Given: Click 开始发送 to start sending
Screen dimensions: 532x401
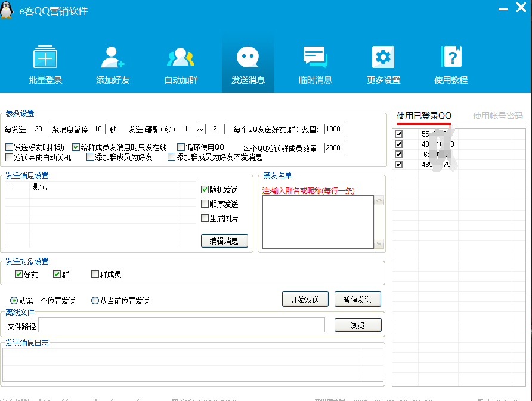Looking at the screenshot, I should pos(305,299).
